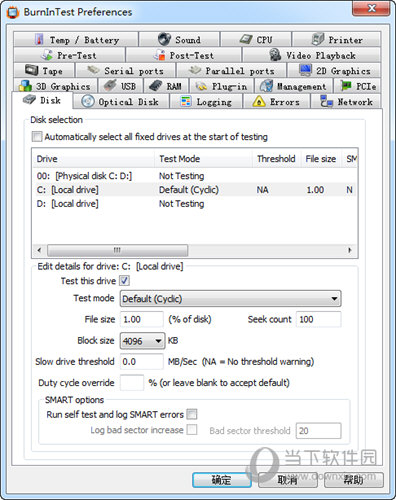
Task: Click the printer icon on Printer tab
Action: tap(318, 39)
